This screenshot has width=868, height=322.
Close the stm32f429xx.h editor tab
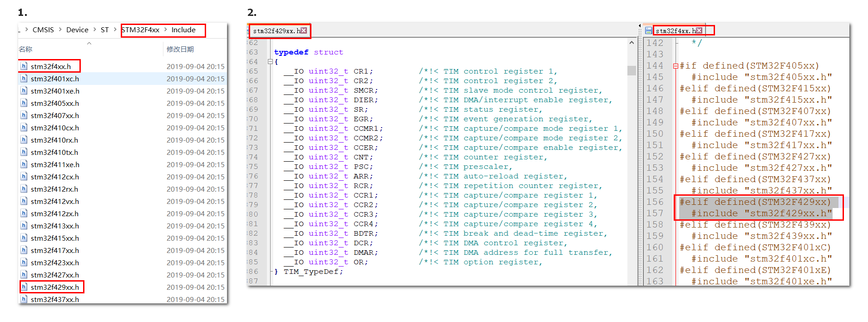pos(304,30)
